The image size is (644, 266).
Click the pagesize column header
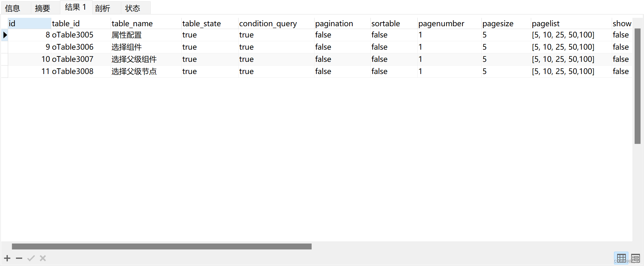pyautogui.click(x=506, y=23)
